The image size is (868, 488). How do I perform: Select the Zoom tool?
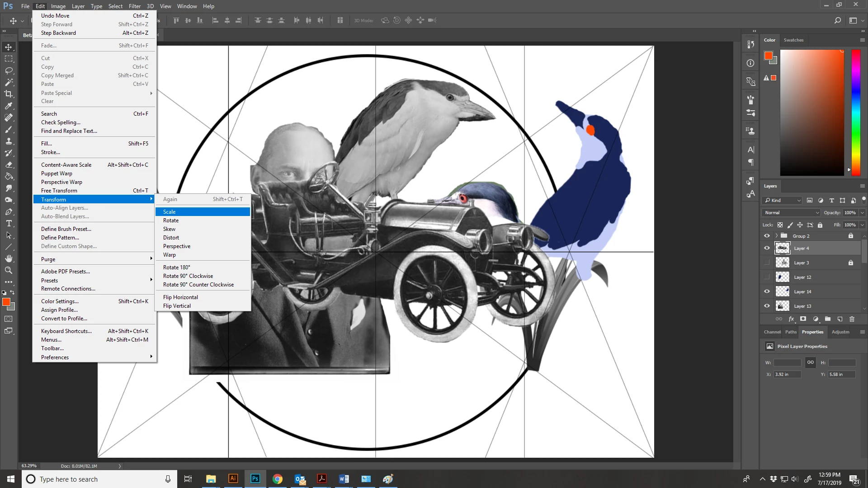pyautogui.click(x=9, y=270)
